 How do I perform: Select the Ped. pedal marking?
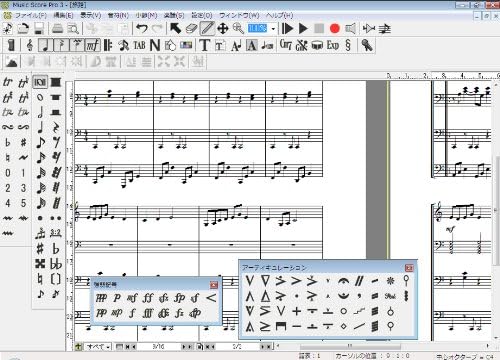390,296
